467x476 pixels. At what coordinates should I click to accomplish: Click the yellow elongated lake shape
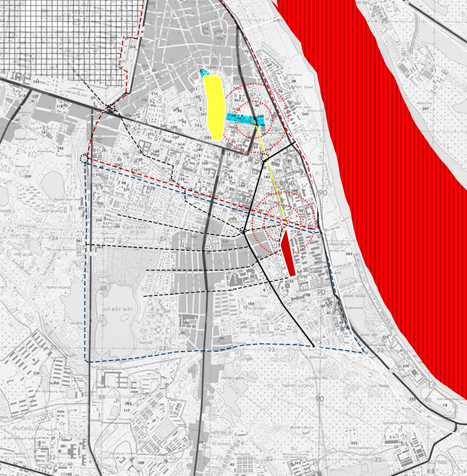215,108
